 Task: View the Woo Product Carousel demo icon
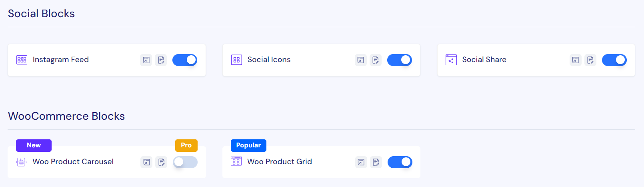pos(146,162)
